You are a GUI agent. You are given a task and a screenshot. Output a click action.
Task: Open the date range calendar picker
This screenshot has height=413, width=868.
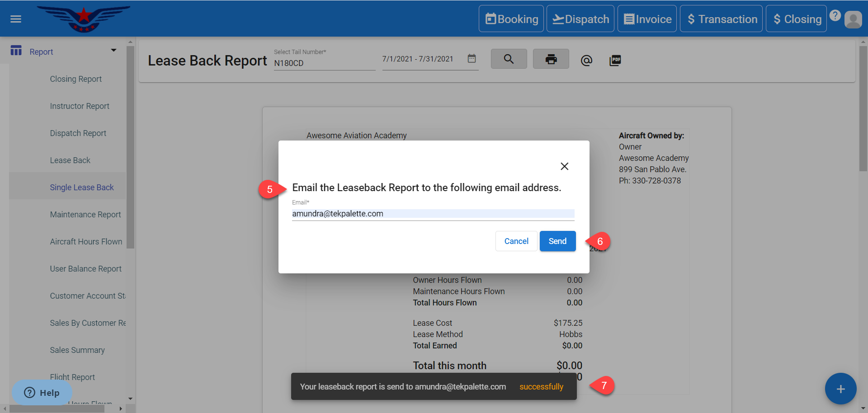point(472,59)
